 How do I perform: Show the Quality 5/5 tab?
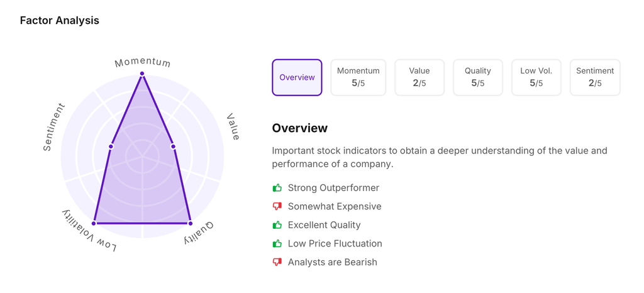pos(477,77)
